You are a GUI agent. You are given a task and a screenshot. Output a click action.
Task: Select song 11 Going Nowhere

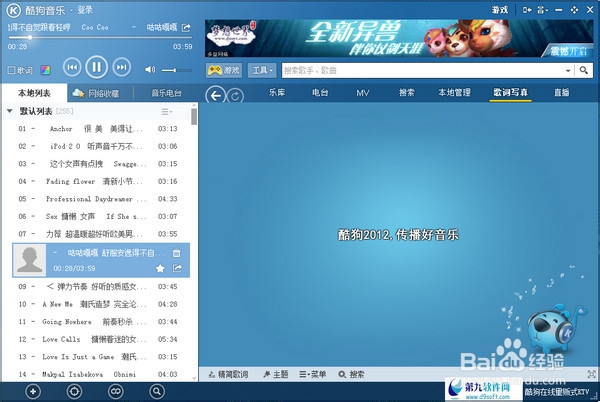98,322
